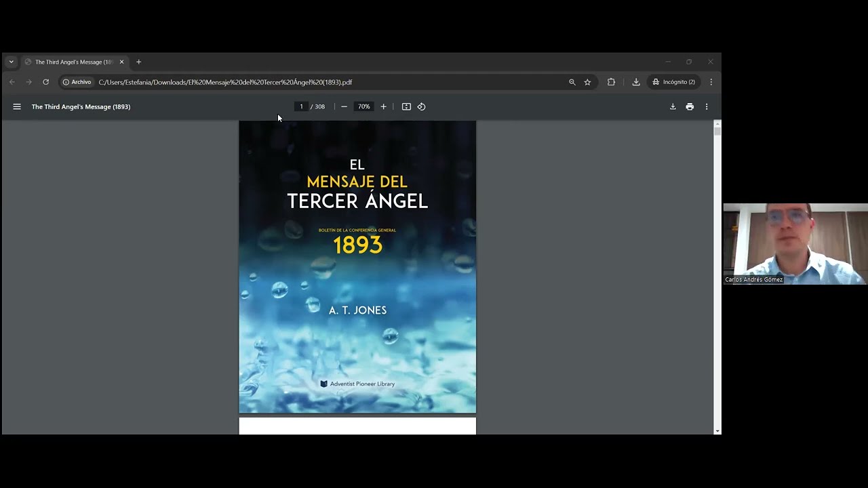Click MENSAJE DEL yellow cover text
The width and height of the screenshot is (868, 488).
point(357,182)
